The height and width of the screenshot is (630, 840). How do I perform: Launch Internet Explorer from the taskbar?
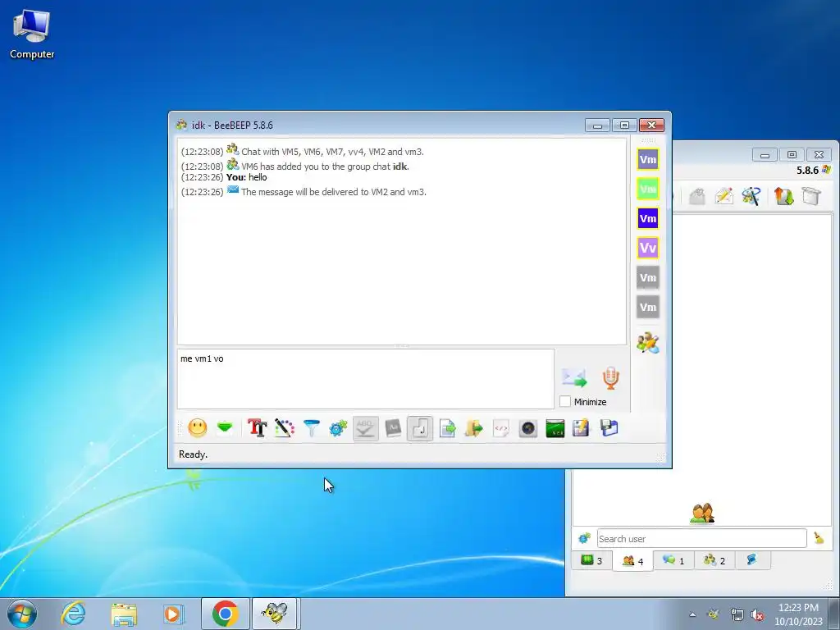tap(73, 614)
